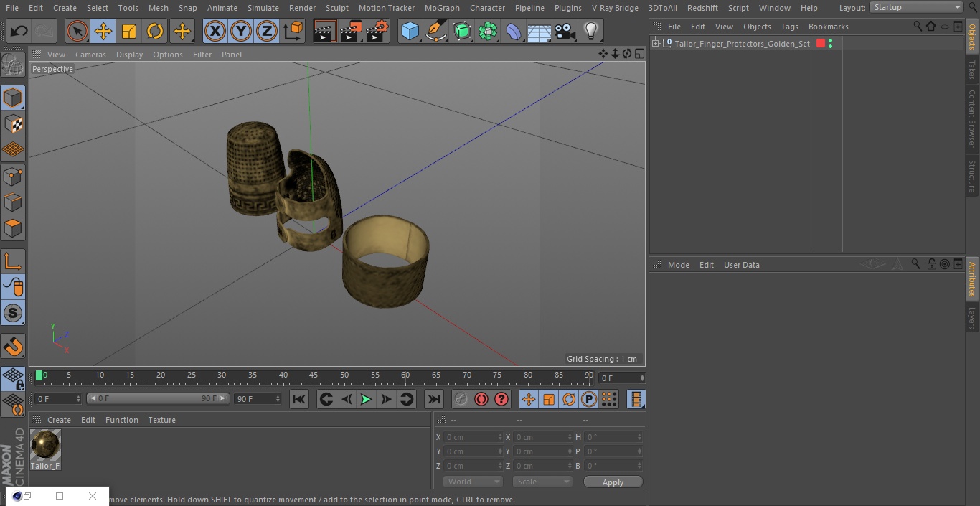
Task: Add a Camera object
Action: [565, 31]
